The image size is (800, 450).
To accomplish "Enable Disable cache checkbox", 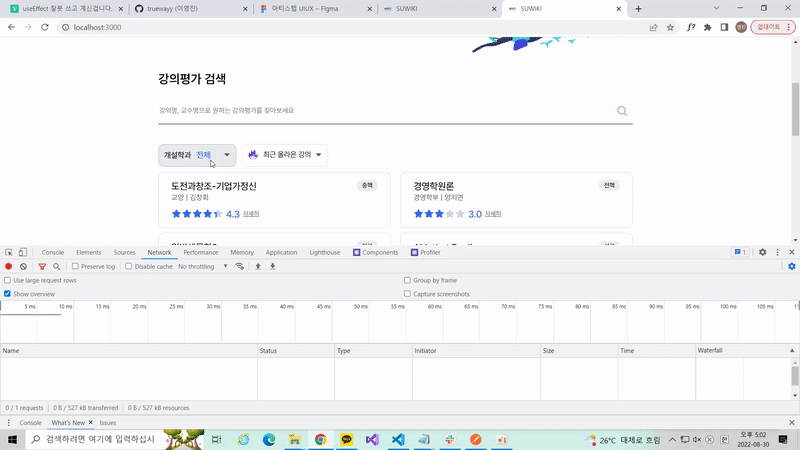I will click(129, 266).
